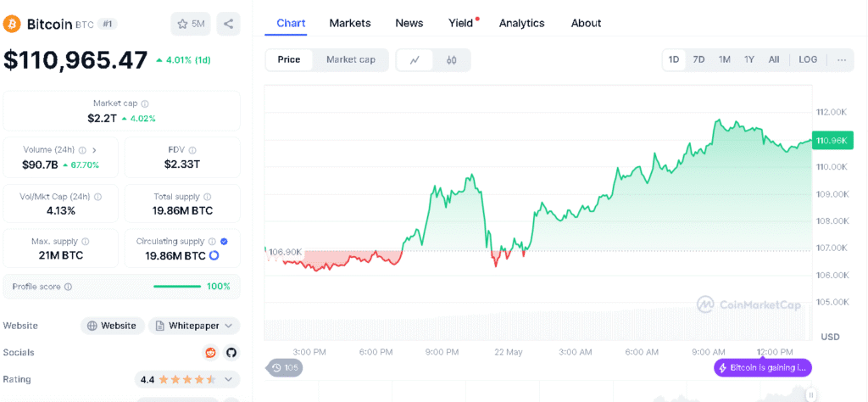The width and height of the screenshot is (868, 402).
Task: Switch to the Markets tab
Action: click(350, 23)
